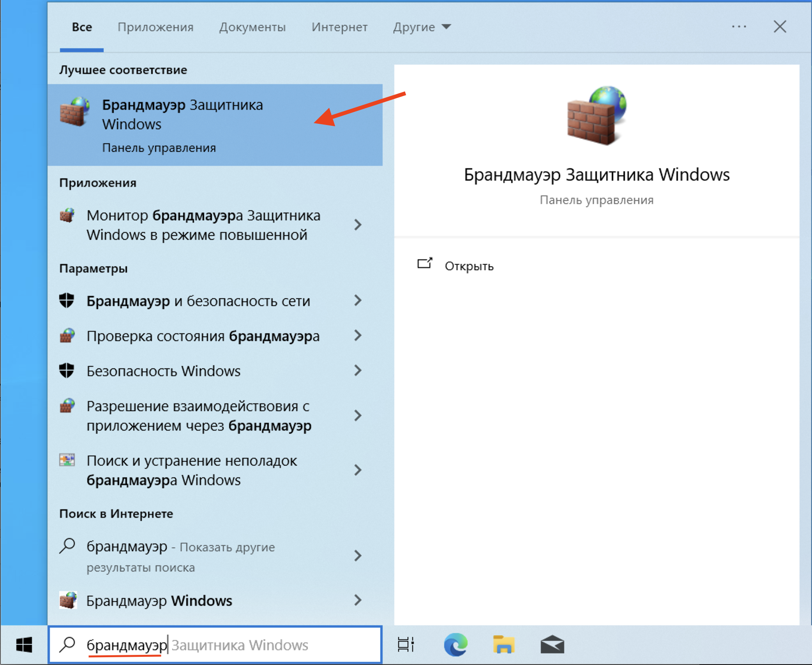
Task: Open Проверка состояния брандмауэра
Action: (x=215, y=336)
